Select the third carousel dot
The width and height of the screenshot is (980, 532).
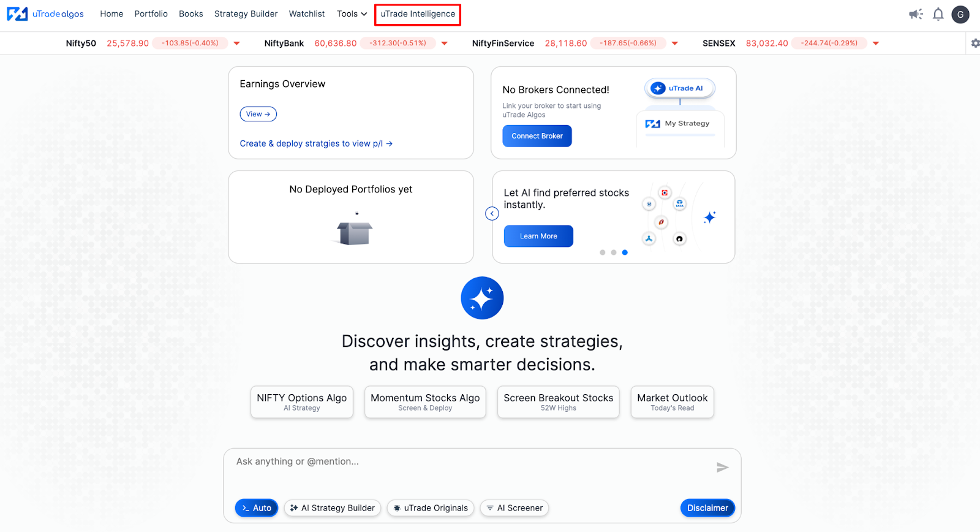(x=625, y=253)
